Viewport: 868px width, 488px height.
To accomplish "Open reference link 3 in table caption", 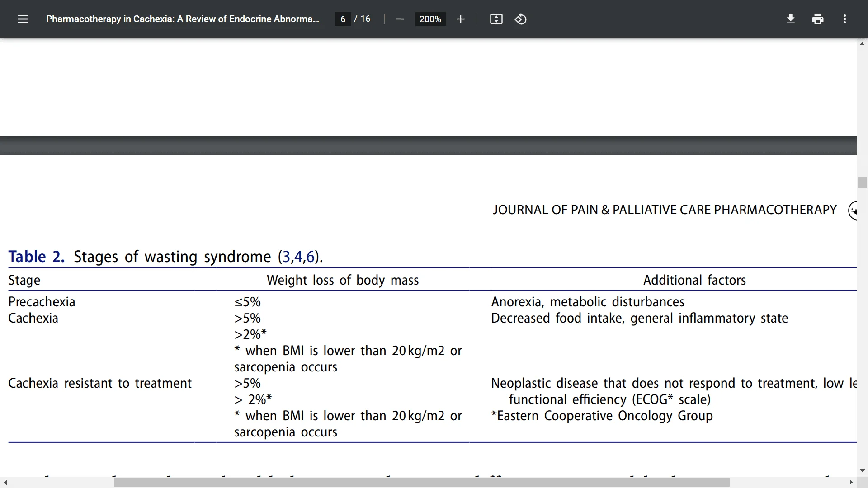I will pos(286,257).
